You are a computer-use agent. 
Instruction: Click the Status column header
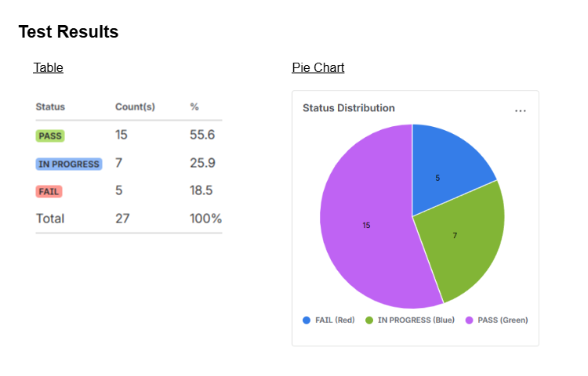click(50, 107)
